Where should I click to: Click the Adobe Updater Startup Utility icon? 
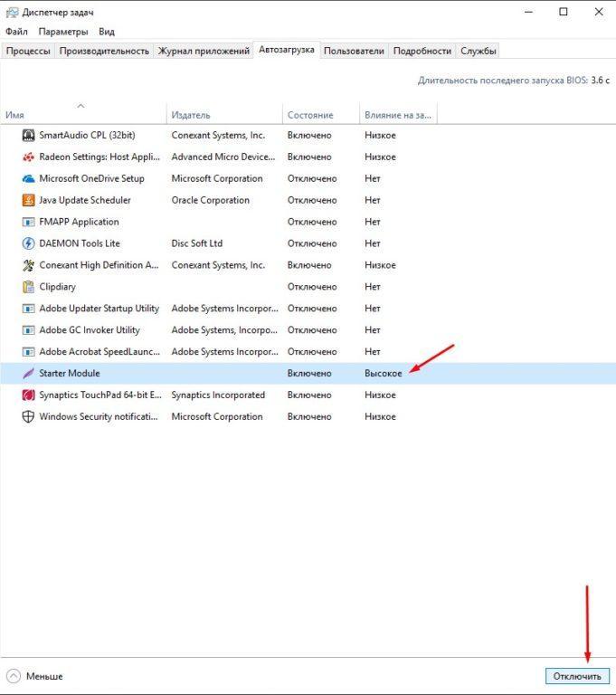click(28, 309)
